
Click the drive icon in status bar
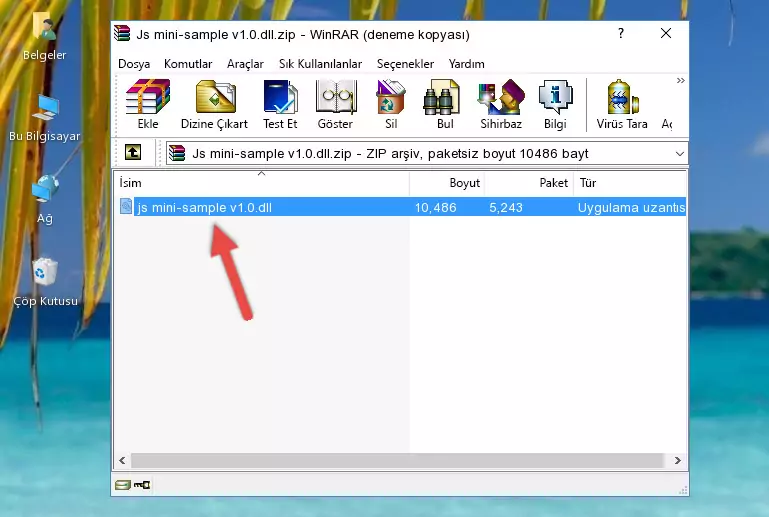coord(122,485)
